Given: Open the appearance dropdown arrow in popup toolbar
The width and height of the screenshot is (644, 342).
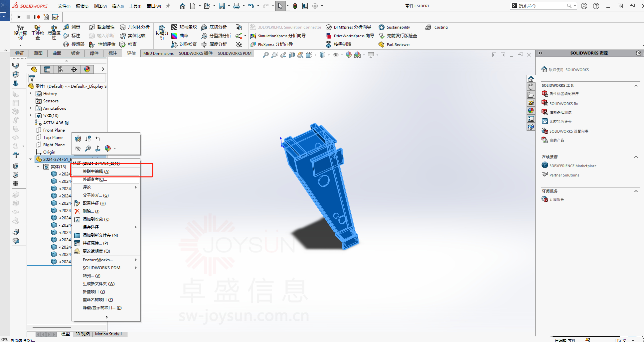Looking at the screenshot, I should click(x=115, y=149).
